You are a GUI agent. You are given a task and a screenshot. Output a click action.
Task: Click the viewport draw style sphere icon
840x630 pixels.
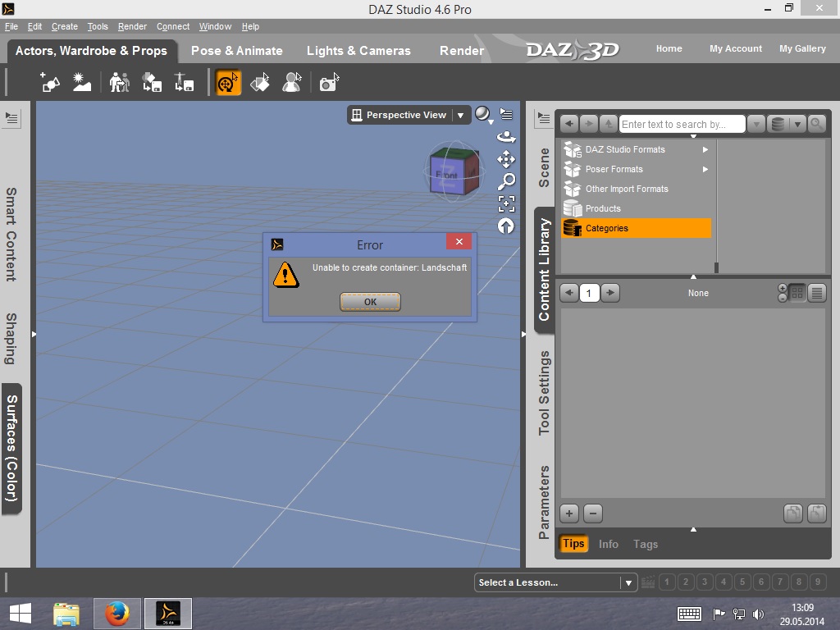pos(482,114)
